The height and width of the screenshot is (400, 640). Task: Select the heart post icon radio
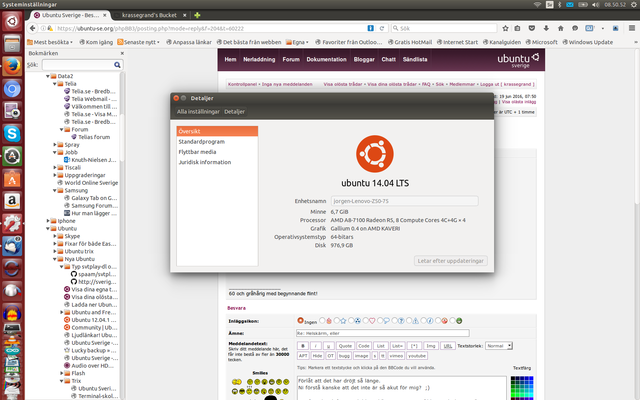(366, 321)
